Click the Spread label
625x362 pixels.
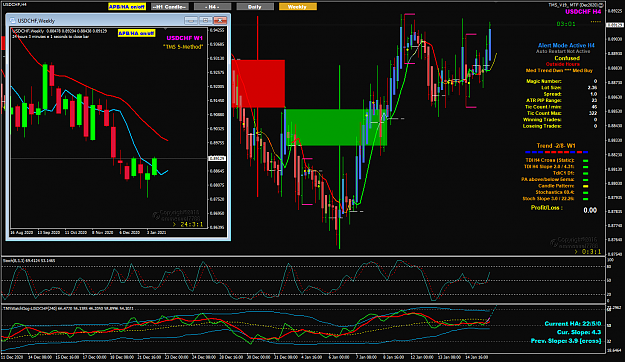click(x=552, y=94)
